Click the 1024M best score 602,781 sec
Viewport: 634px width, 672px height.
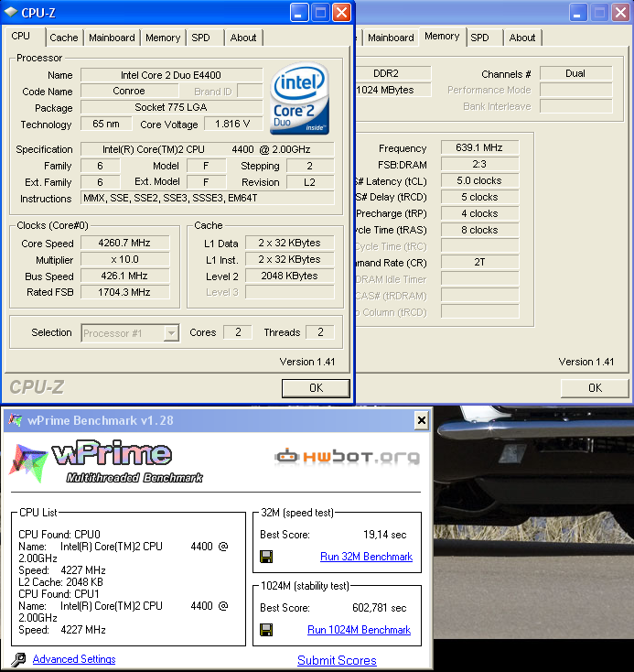(379, 608)
